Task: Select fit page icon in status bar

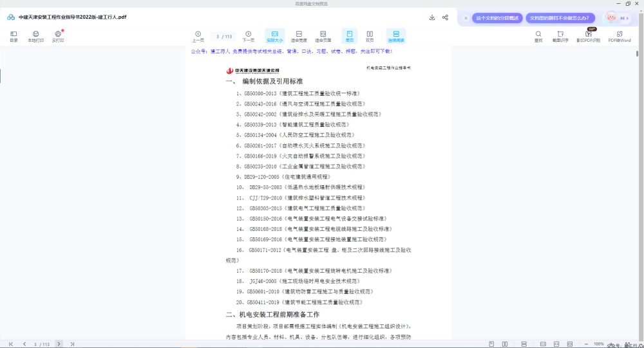Action: pyautogui.click(x=570, y=344)
